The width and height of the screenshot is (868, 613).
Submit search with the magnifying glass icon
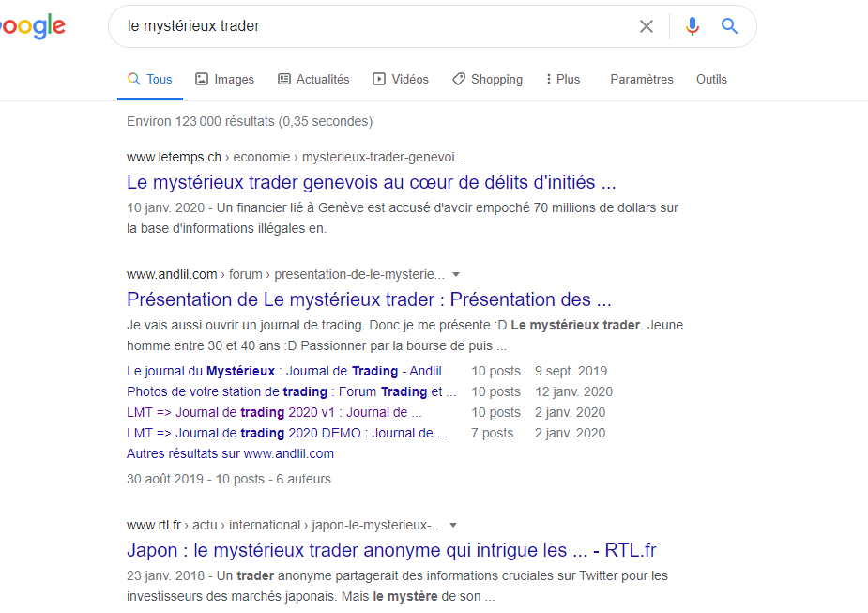(729, 26)
